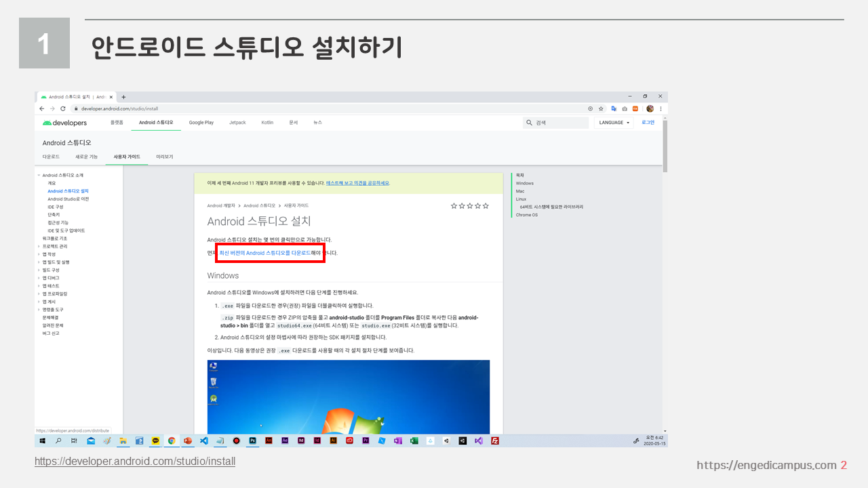Screen dimensions: 868x488
Task: Play the Windows installation video thumbnail
Action: 349,397
